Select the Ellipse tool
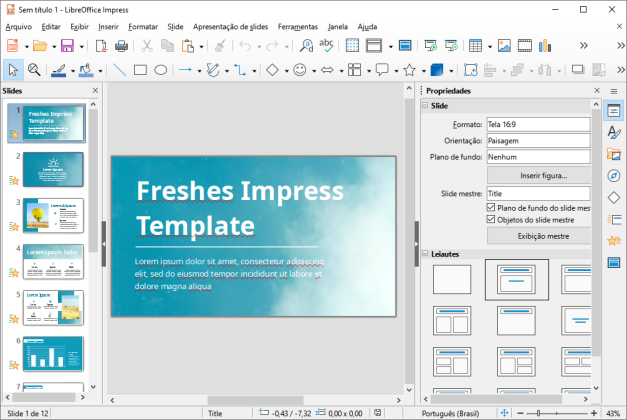This screenshot has height=420, width=627. pyautogui.click(x=160, y=70)
